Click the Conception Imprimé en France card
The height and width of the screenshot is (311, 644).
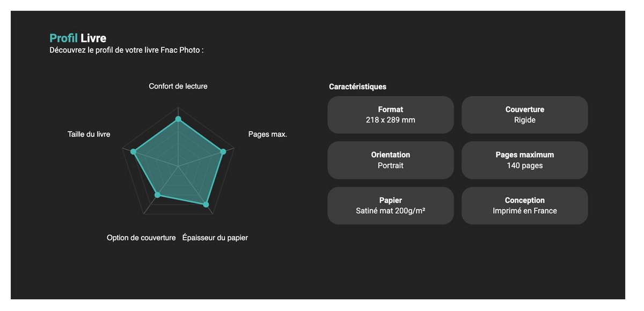click(524, 206)
